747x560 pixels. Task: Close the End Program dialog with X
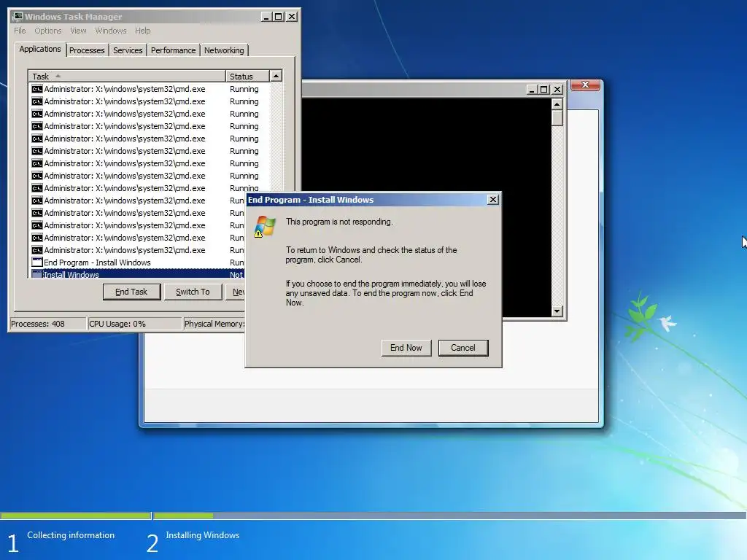point(493,200)
